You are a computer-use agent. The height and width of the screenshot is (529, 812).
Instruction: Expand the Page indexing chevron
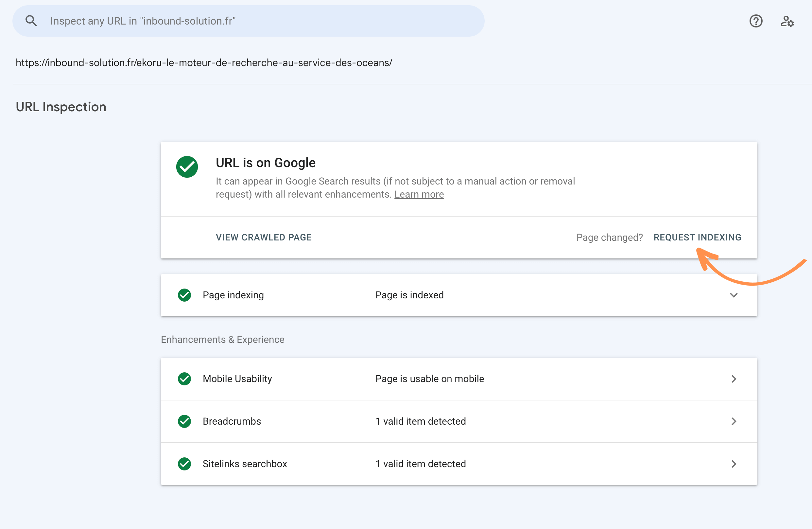[734, 295]
